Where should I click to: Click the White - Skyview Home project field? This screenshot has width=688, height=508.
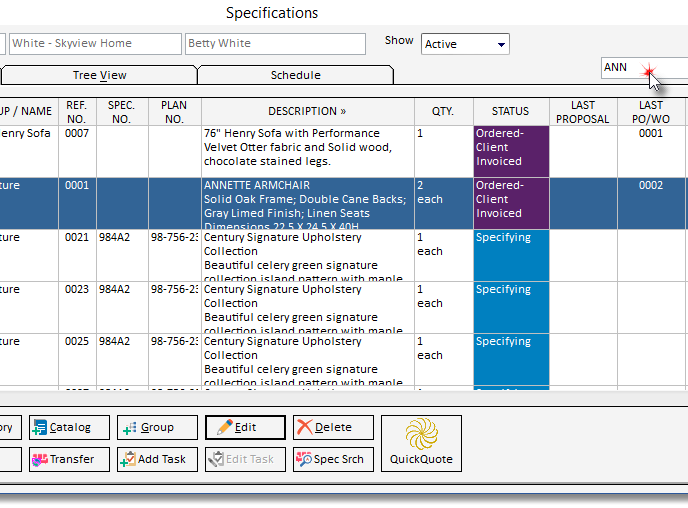[95, 44]
